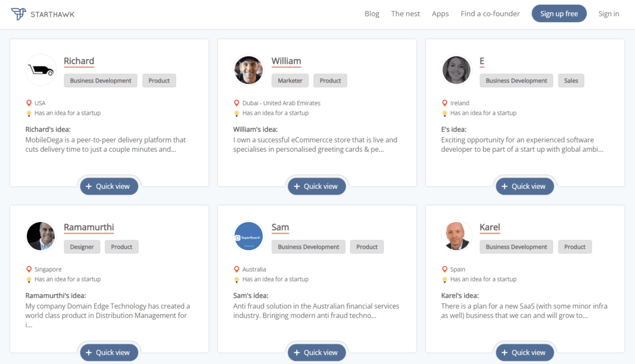Open The nest navigation item

coord(405,13)
